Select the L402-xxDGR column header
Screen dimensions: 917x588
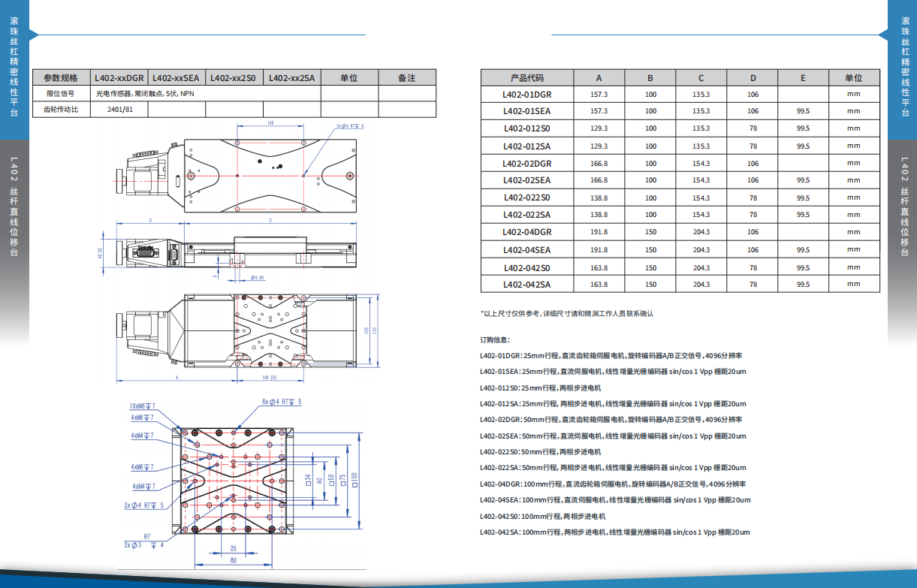point(119,77)
